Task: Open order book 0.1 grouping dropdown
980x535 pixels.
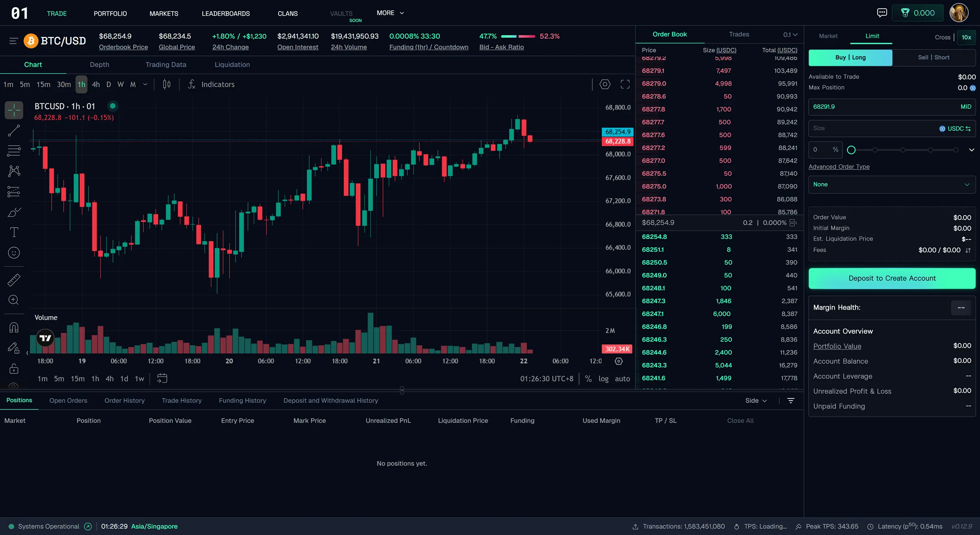Action: pyautogui.click(x=790, y=34)
